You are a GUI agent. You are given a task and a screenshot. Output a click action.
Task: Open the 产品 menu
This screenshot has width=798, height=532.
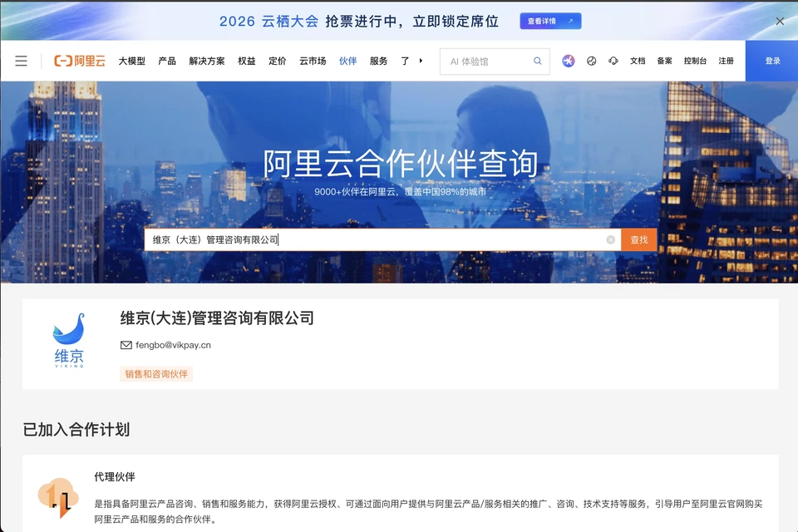167,61
